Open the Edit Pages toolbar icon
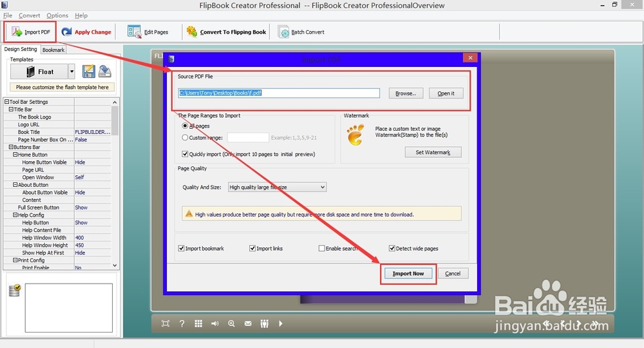The image size is (644, 348). click(x=134, y=32)
